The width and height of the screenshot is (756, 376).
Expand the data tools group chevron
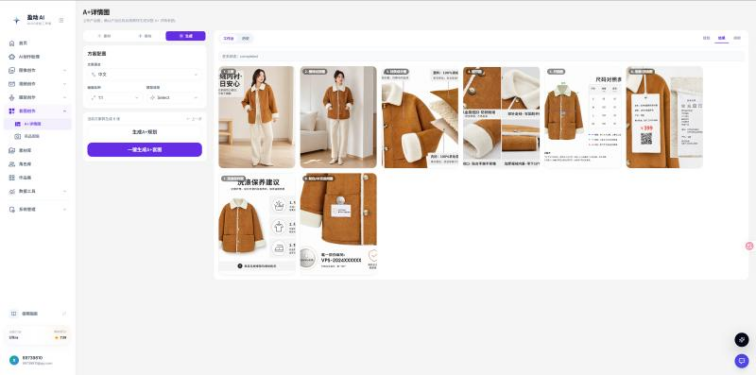pyautogui.click(x=65, y=191)
